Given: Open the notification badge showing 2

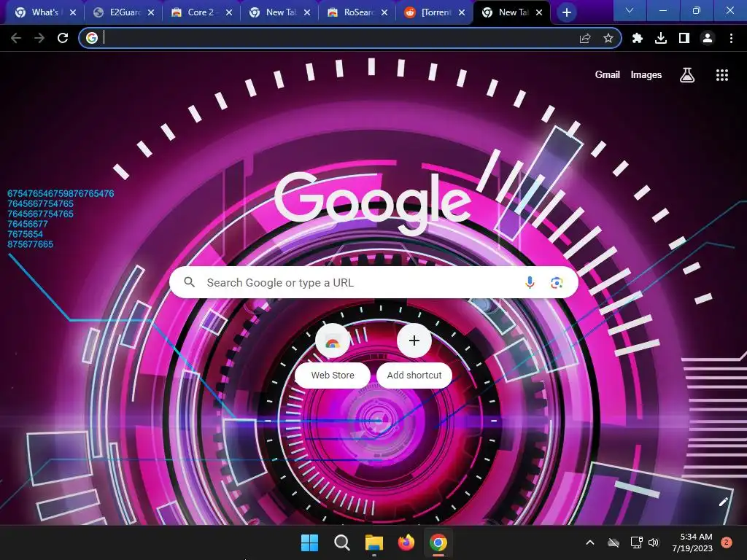Looking at the screenshot, I should 726,542.
